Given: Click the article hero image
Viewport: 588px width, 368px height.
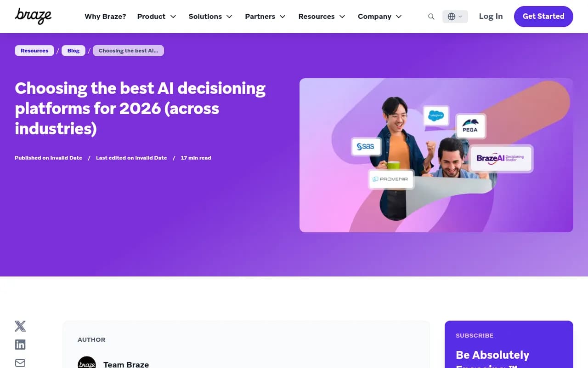Looking at the screenshot, I should click(x=436, y=155).
